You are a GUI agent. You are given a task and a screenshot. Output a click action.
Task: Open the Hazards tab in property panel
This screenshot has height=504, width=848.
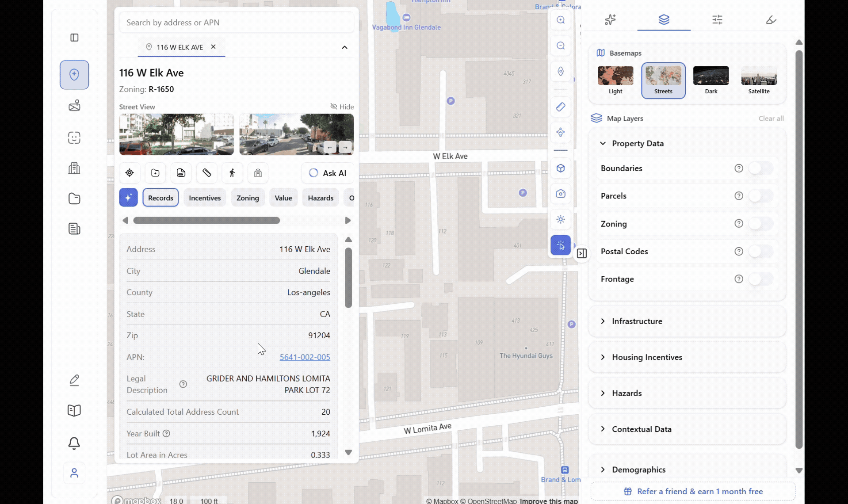321,198
